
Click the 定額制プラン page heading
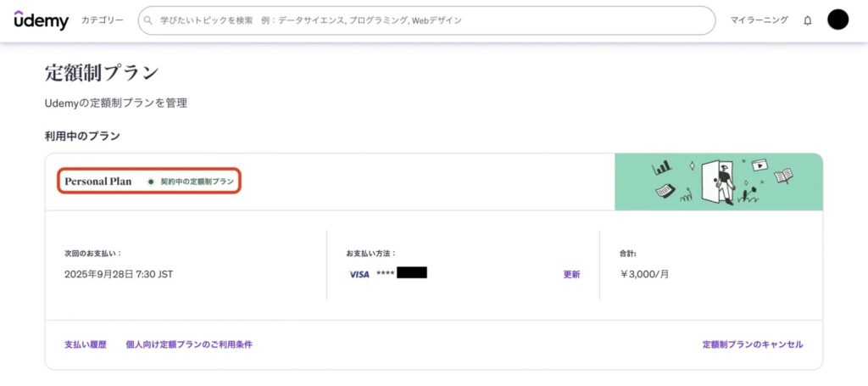click(102, 73)
